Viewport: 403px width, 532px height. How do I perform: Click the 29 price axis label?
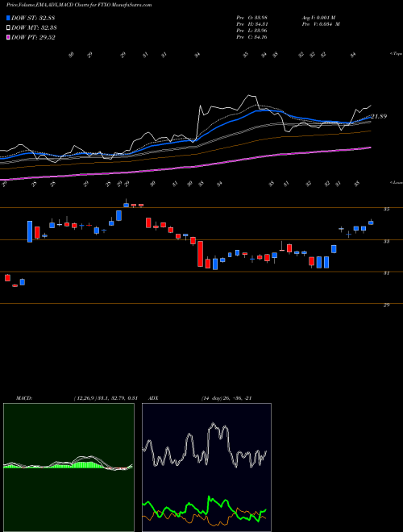pos(386,305)
